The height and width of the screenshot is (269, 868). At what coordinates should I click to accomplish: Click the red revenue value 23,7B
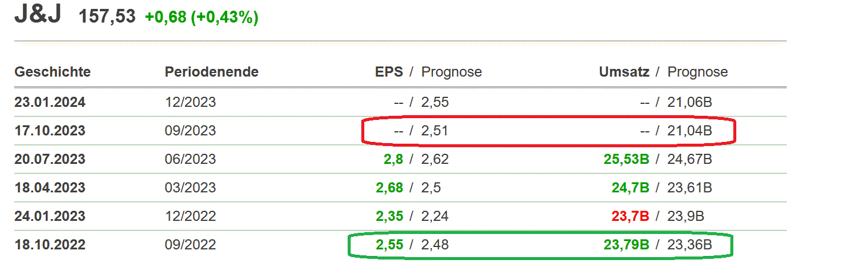click(630, 216)
